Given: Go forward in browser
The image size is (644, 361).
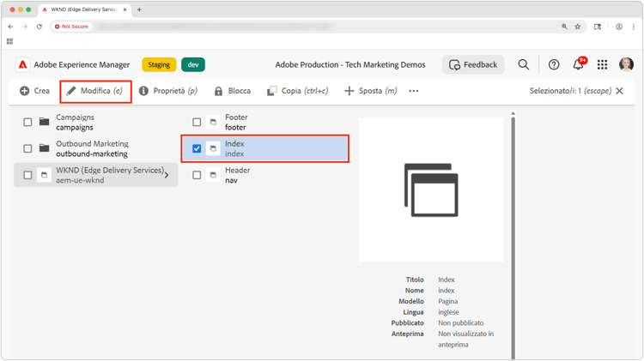Looking at the screenshot, I should coord(25,27).
